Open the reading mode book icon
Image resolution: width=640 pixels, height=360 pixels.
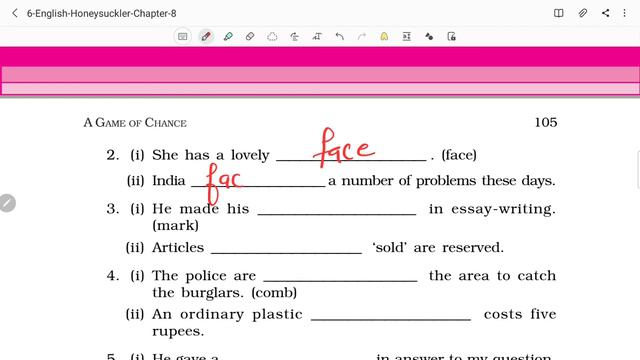(558, 13)
